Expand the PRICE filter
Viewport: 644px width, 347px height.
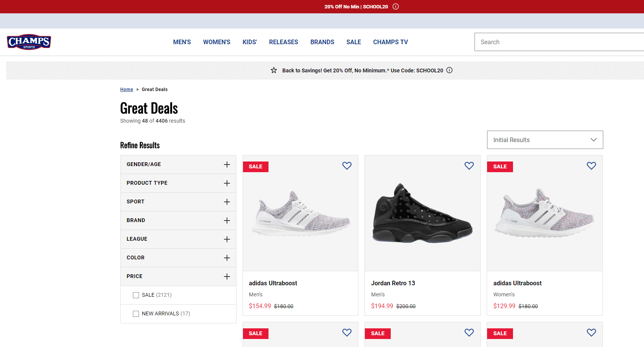[178, 277]
